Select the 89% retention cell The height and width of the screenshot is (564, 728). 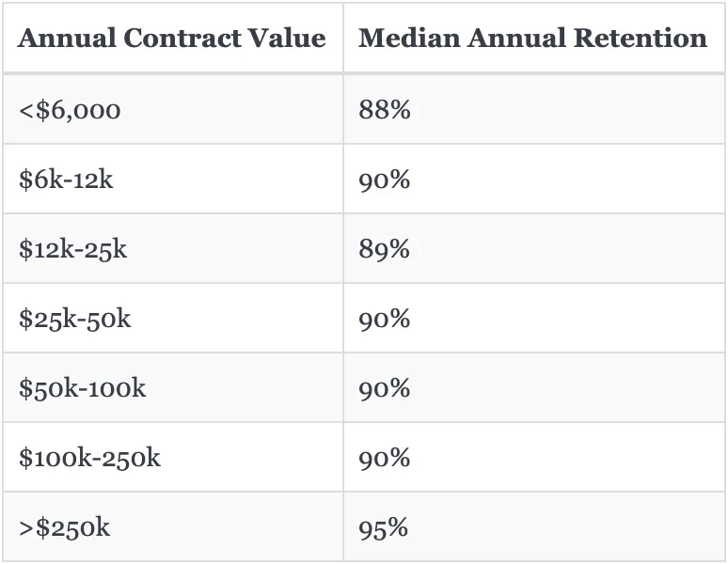(384, 249)
